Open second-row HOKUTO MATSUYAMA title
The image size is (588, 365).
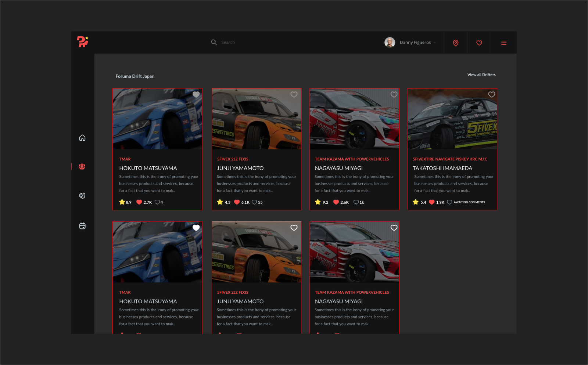[x=148, y=301]
